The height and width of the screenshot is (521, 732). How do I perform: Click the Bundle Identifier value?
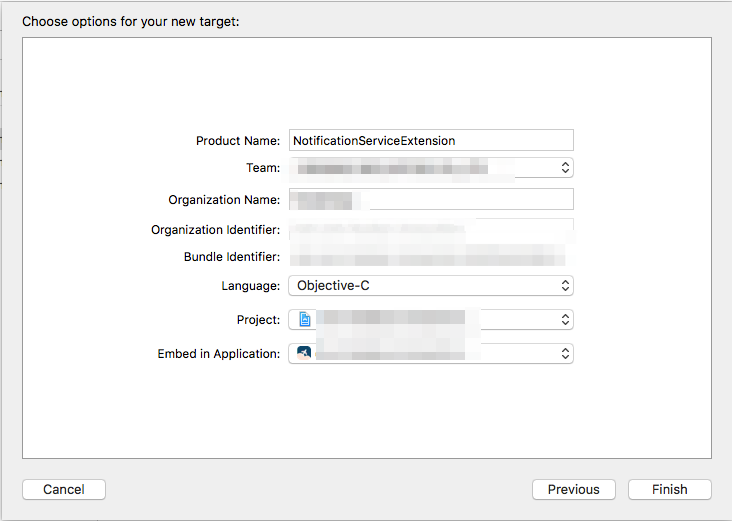430,257
